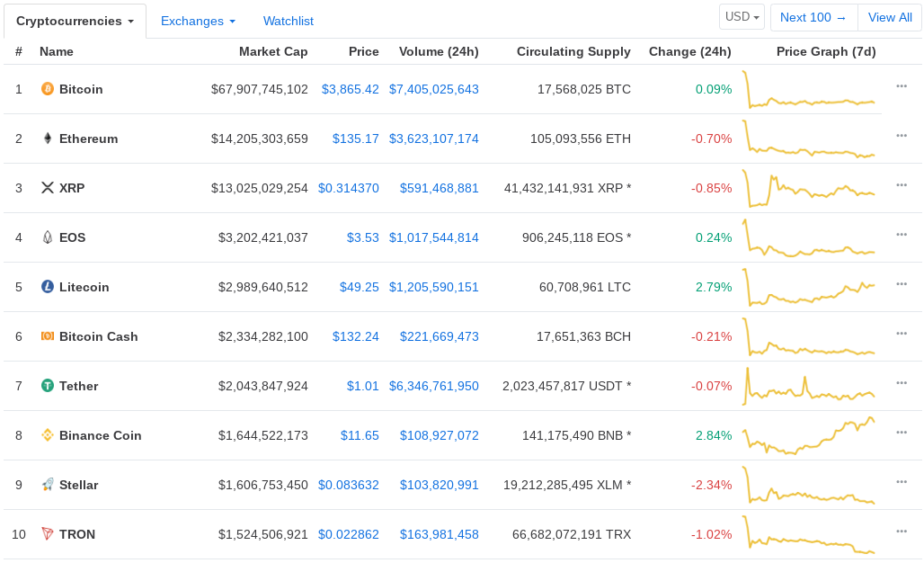This screenshot has height=563, width=924.
Task: Click the TRON logo icon
Action: (x=47, y=534)
